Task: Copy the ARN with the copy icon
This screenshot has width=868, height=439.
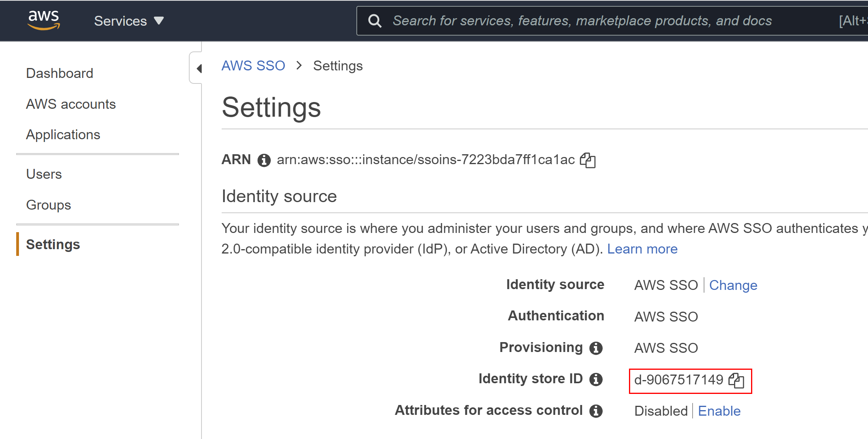Action: click(x=587, y=160)
